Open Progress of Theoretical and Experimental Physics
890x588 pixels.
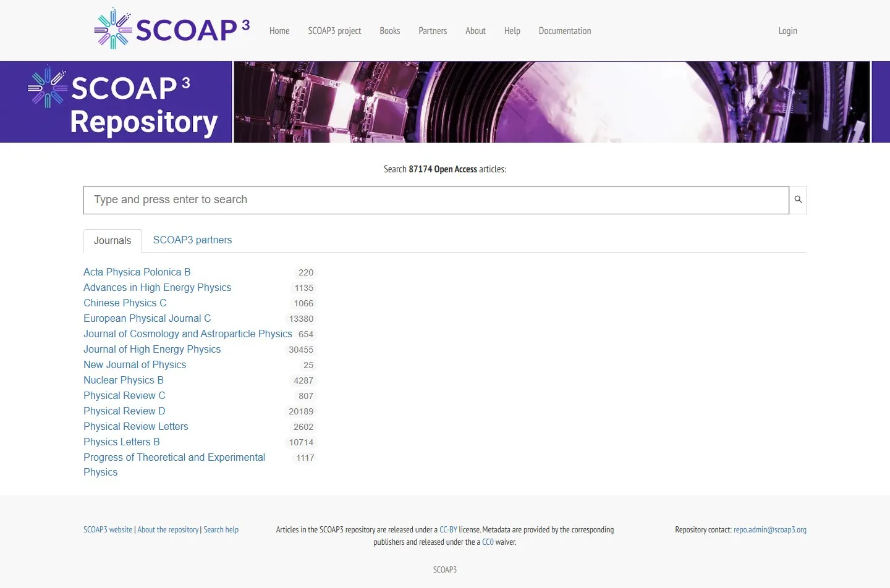coord(174,465)
